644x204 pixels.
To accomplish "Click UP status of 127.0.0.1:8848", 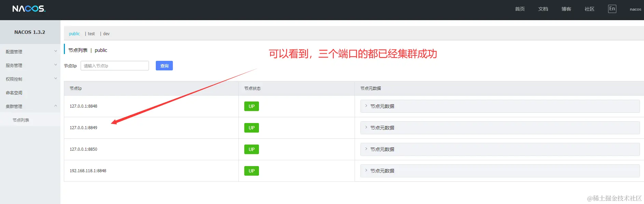I will pos(251,106).
